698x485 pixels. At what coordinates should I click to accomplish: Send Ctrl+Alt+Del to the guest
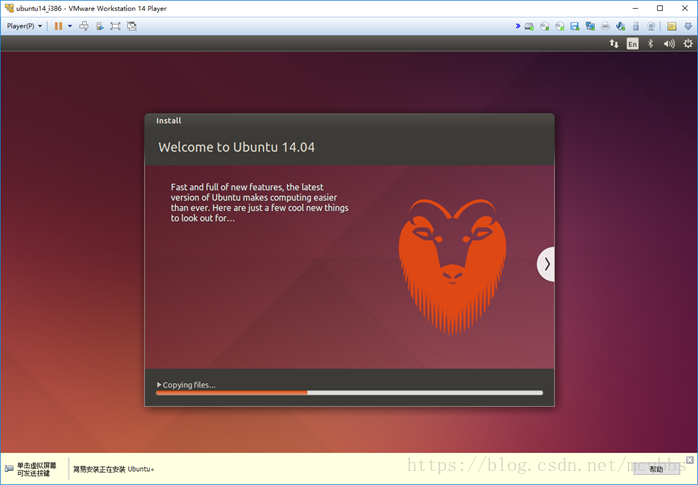pos(84,26)
